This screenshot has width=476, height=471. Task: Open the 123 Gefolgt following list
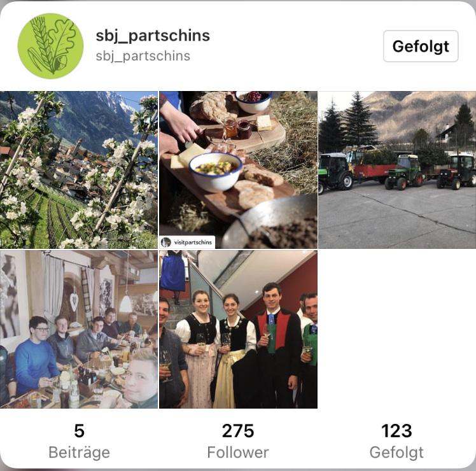(x=396, y=441)
